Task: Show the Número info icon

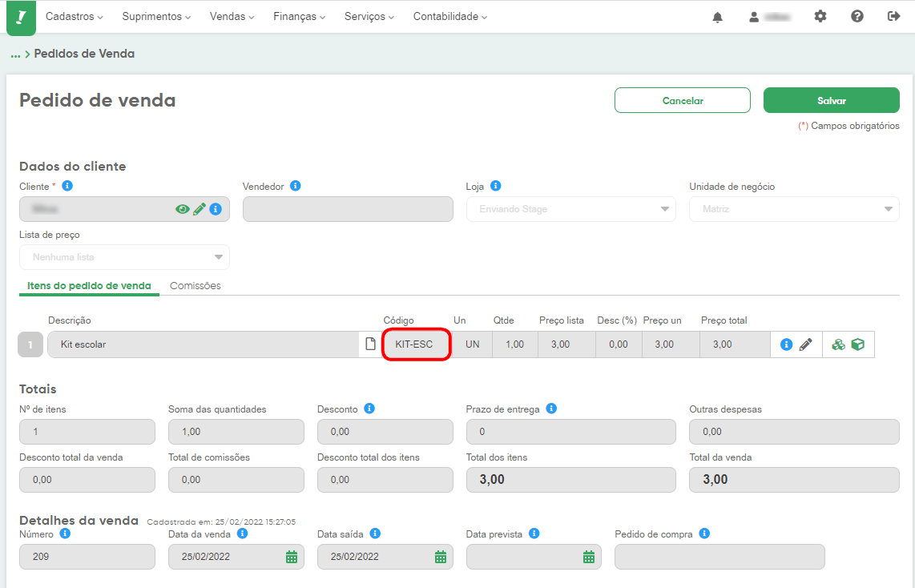Action: pyautogui.click(x=66, y=534)
